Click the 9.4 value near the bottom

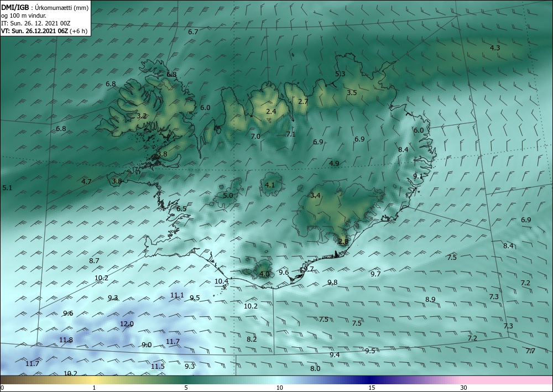pyautogui.click(x=335, y=355)
